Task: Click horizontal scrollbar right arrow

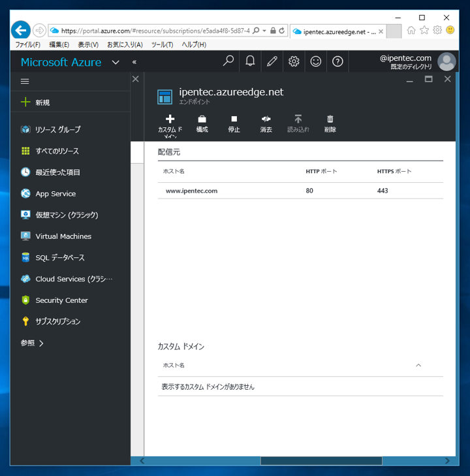Action: pos(447,461)
